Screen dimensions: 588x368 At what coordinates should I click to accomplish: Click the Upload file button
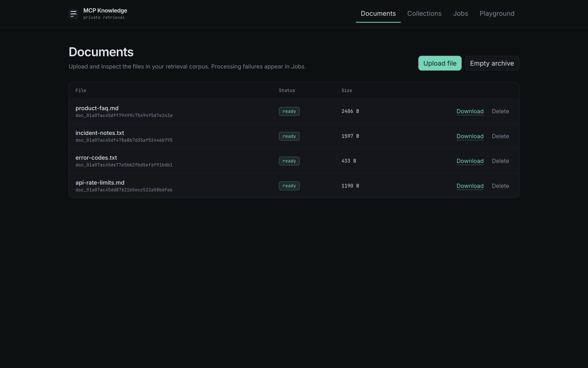[x=440, y=63]
